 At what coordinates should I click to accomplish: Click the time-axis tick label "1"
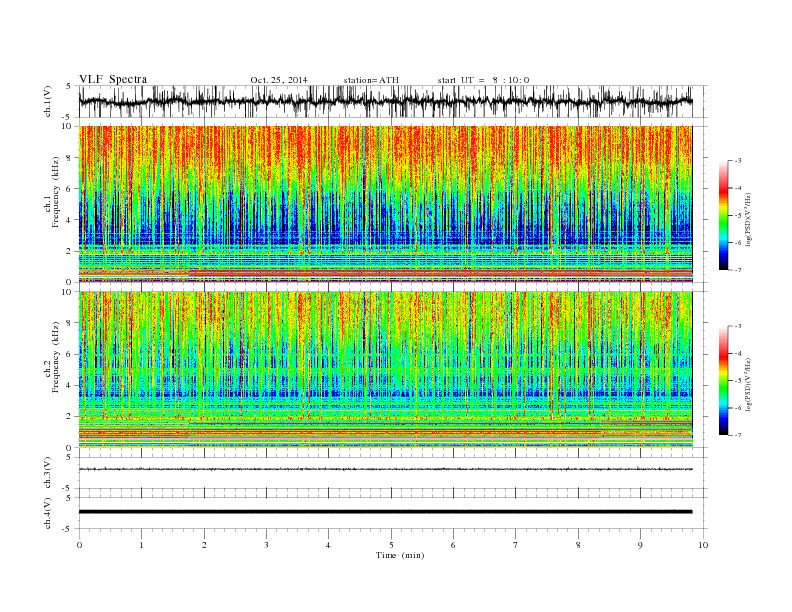(141, 545)
